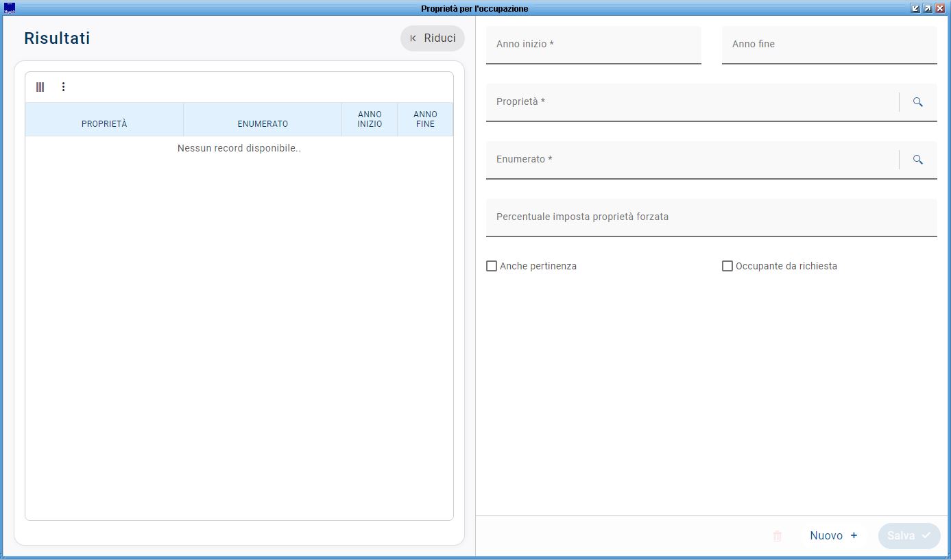Viewport: 951px width, 560px height.
Task: Click the Anno Fine column header
Action: tap(425, 119)
